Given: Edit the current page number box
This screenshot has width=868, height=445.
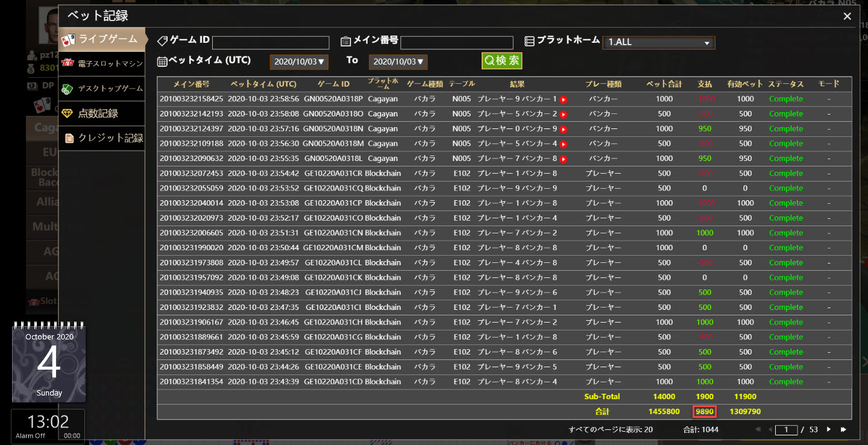Looking at the screenshot, I should click(x=786, y=430).
